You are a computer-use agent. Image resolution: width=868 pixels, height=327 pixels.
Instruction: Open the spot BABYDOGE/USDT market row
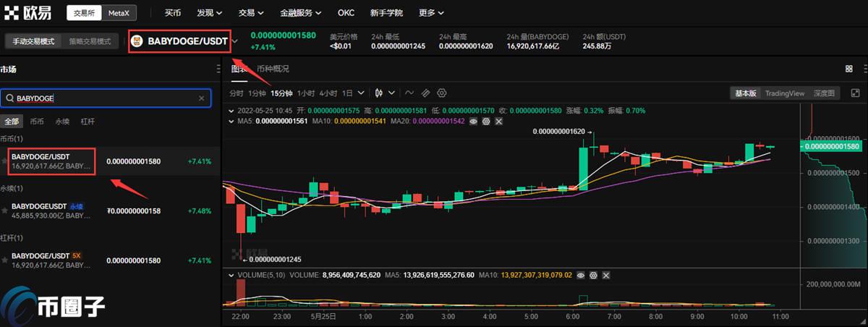point(109,161)
